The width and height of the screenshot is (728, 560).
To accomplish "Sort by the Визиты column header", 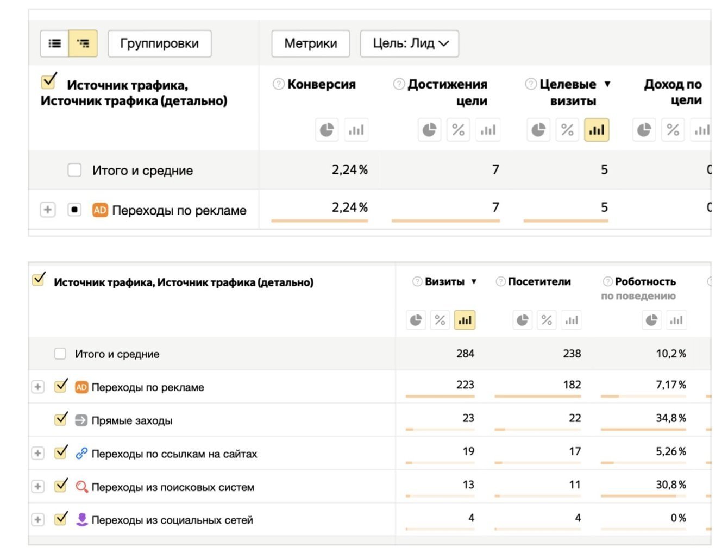I will click(x=444, y=281).
